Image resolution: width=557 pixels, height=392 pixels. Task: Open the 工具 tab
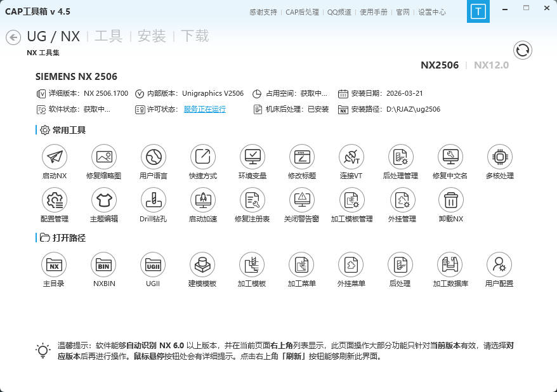[108, 36]
